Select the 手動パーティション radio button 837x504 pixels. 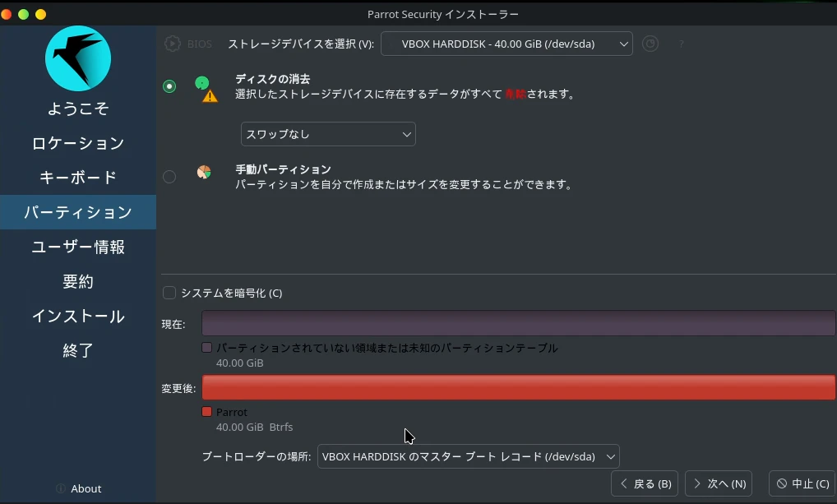pyautogui.click(x=169, y=177)
